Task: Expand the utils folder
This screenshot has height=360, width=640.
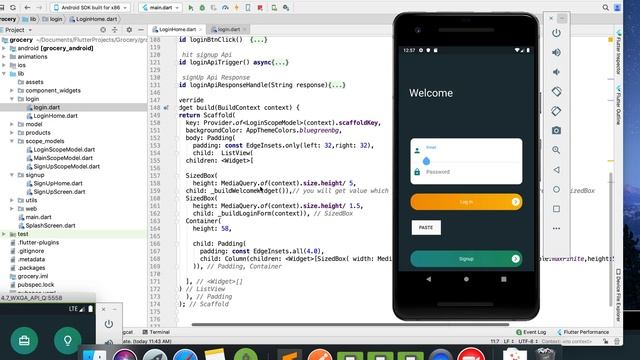Action: point(12,200)
